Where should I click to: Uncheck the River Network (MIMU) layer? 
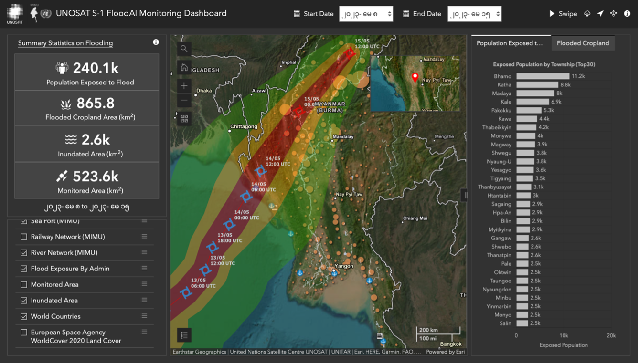tap(24, 253)
